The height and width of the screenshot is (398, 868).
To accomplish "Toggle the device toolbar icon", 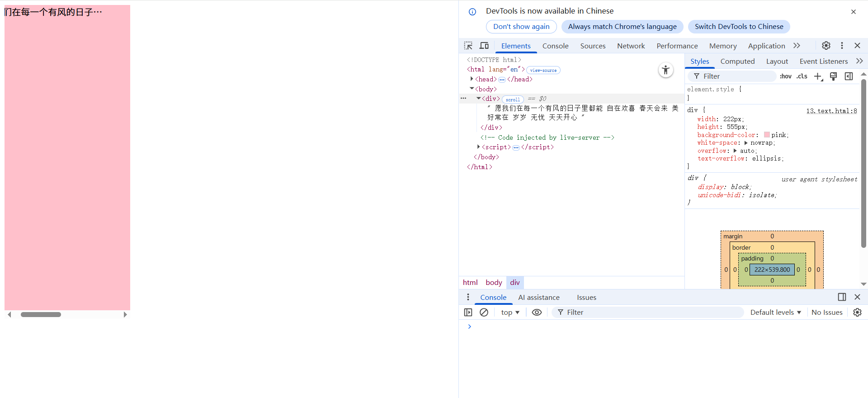I will [x=484, y=46].
